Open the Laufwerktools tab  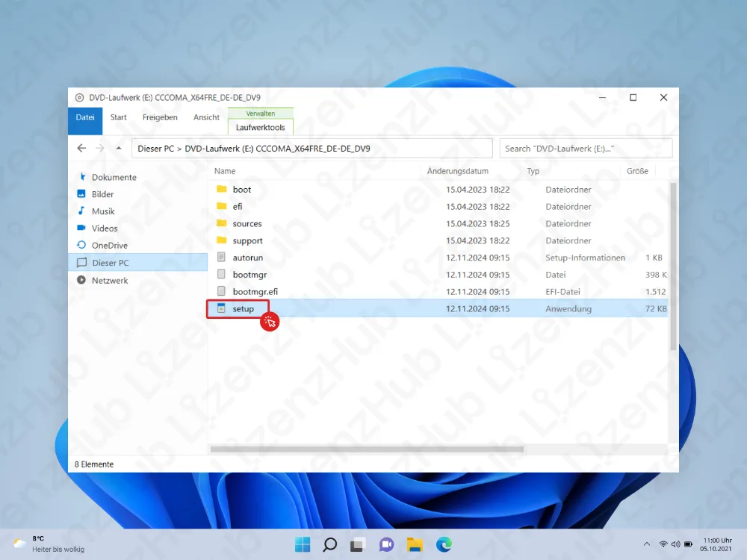point(260,127)
